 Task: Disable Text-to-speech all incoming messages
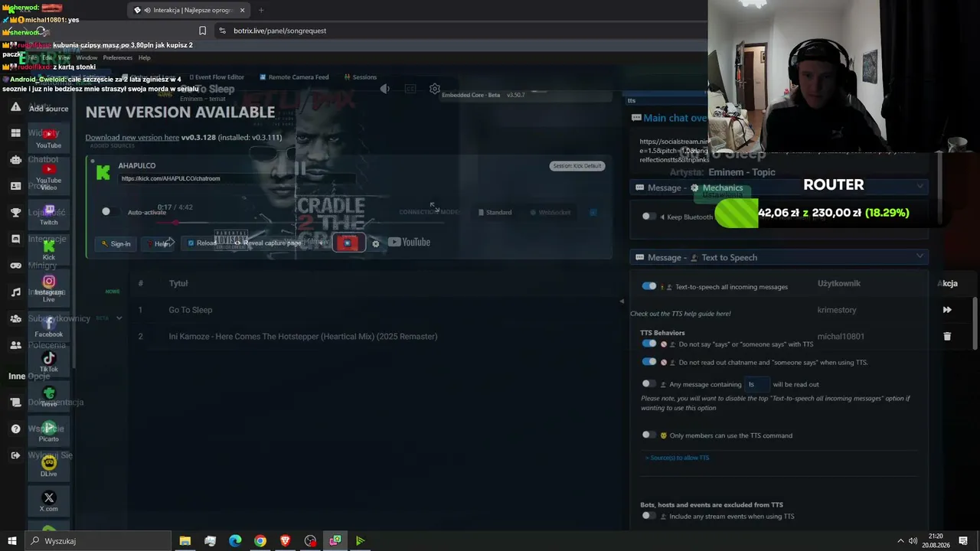tap(649, 286)
